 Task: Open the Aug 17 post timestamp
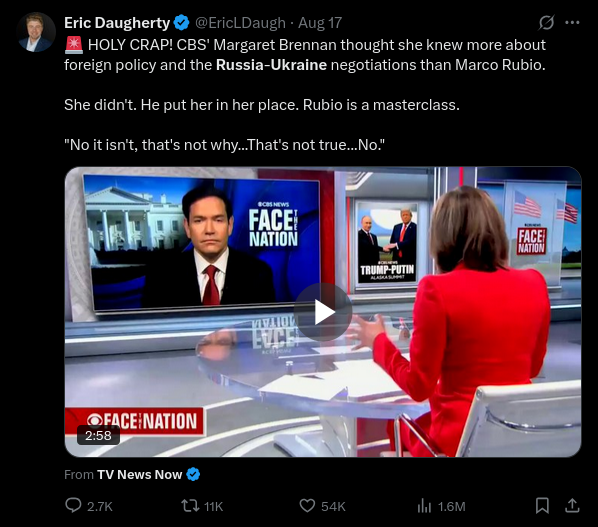pyautogui.click(x=320, y=23)
